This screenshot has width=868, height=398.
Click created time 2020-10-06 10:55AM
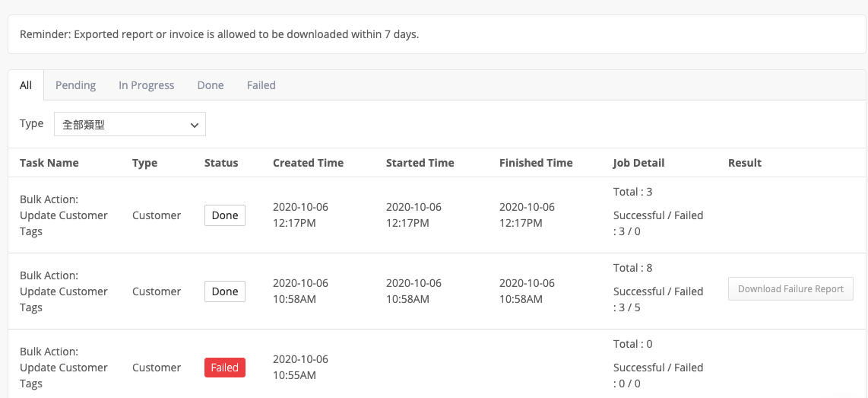300,368
